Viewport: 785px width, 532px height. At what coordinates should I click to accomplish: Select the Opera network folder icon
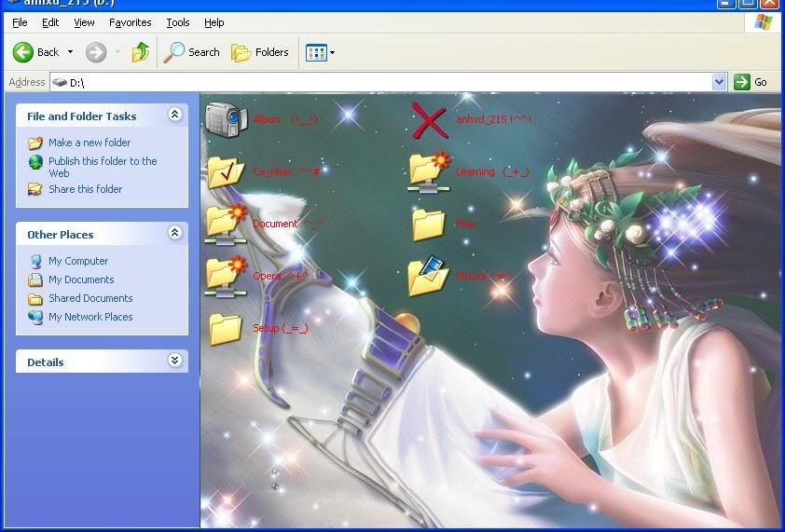226,277
